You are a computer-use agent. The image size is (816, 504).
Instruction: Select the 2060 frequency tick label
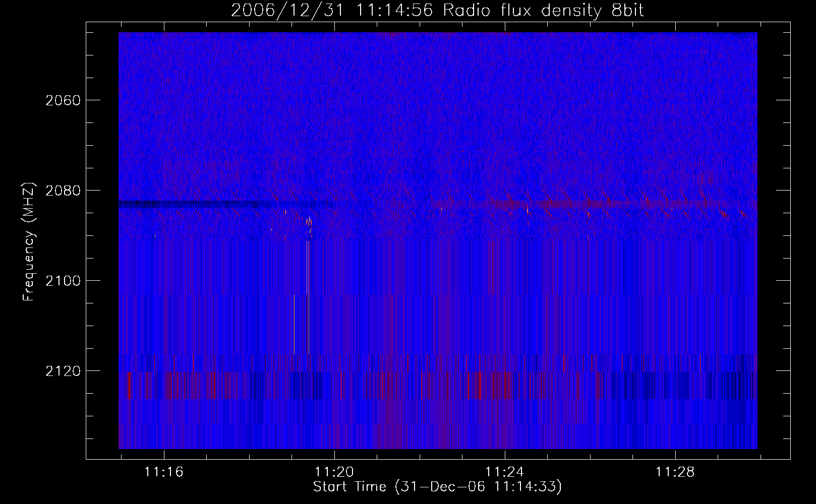tap(63, 100)
